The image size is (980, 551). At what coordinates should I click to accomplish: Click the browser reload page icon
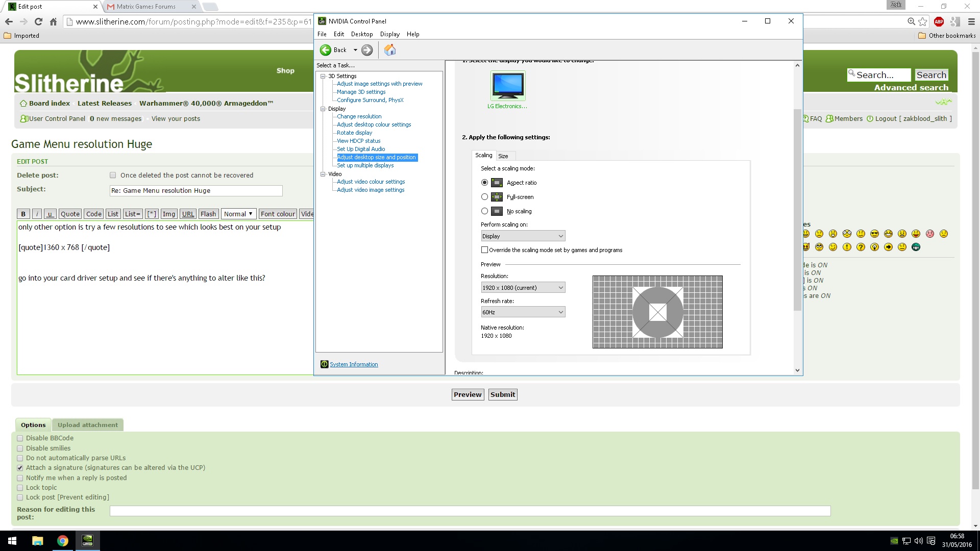coord(38,21)
